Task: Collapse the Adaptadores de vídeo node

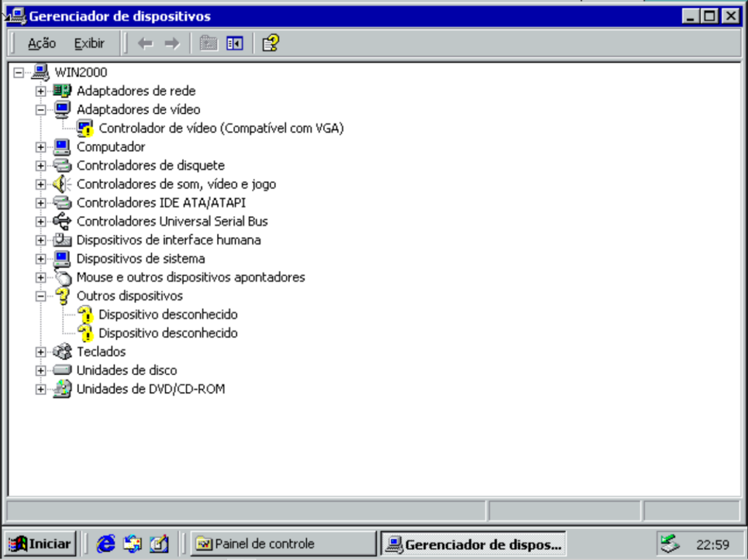Action: pyautogui.click(x=41, y=110)
